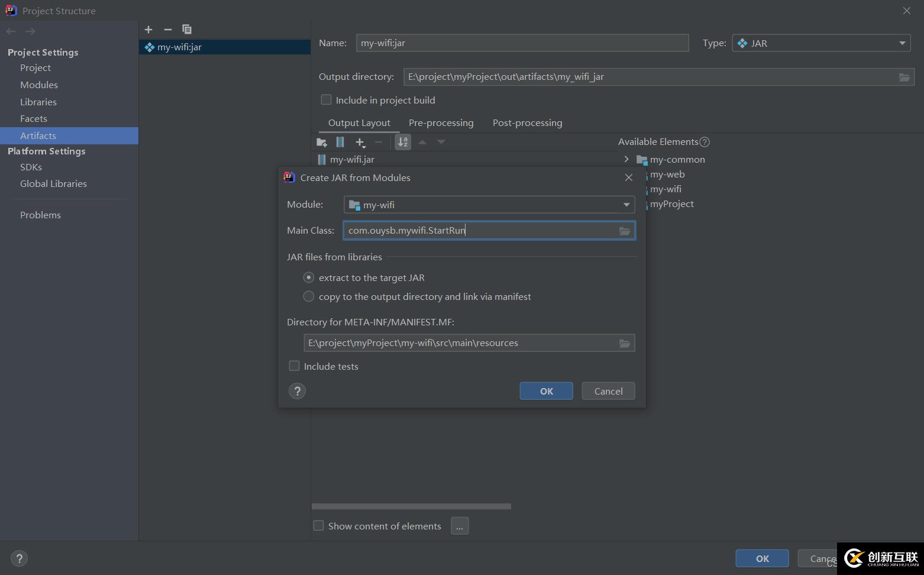
Task: Select 'extract to the target JAR' option
Action: [309, 277]
